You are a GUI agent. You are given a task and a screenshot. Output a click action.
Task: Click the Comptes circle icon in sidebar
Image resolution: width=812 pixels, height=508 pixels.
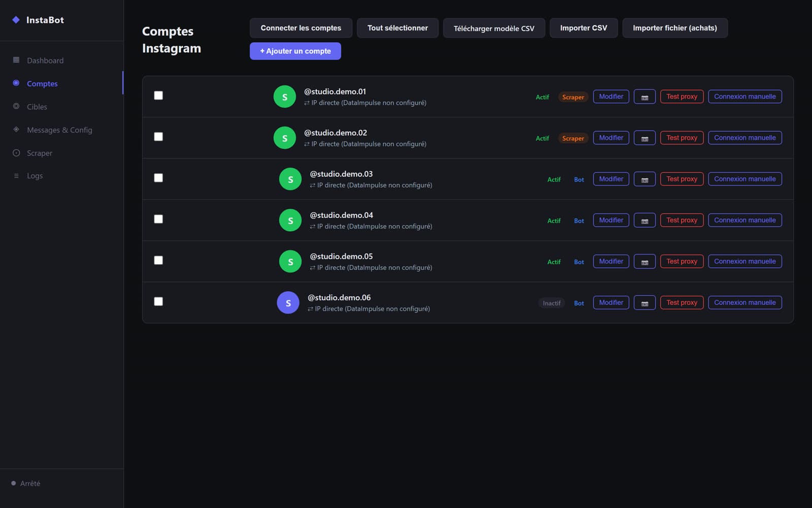click(16, 83)
